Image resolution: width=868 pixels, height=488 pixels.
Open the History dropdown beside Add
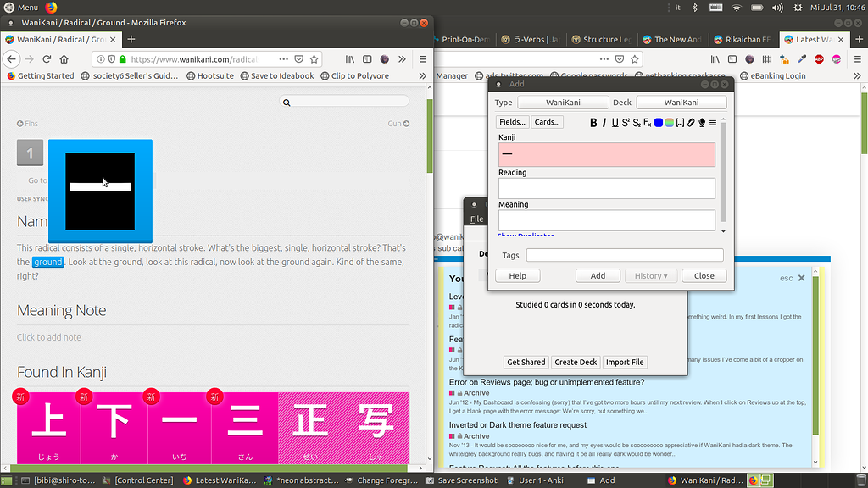[650, 275]
